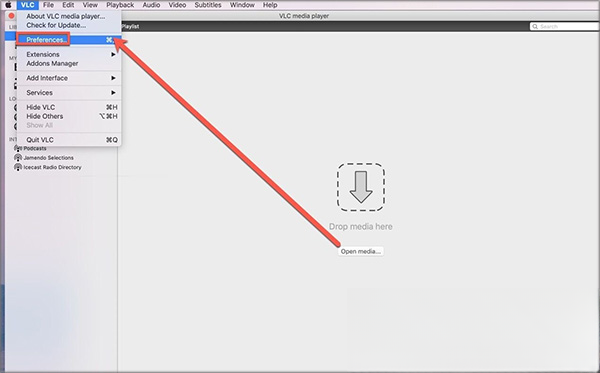This screenshot has height=373, width=600.
Task: Click the Jamendo Selections podcast icon
Action: click(x=18, y=158)
